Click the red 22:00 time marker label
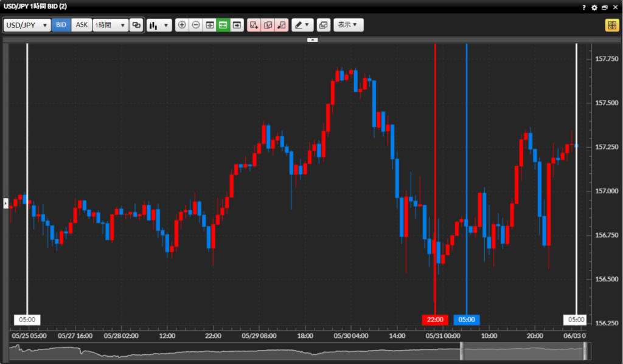623x364 pixels. click(435, 320)
